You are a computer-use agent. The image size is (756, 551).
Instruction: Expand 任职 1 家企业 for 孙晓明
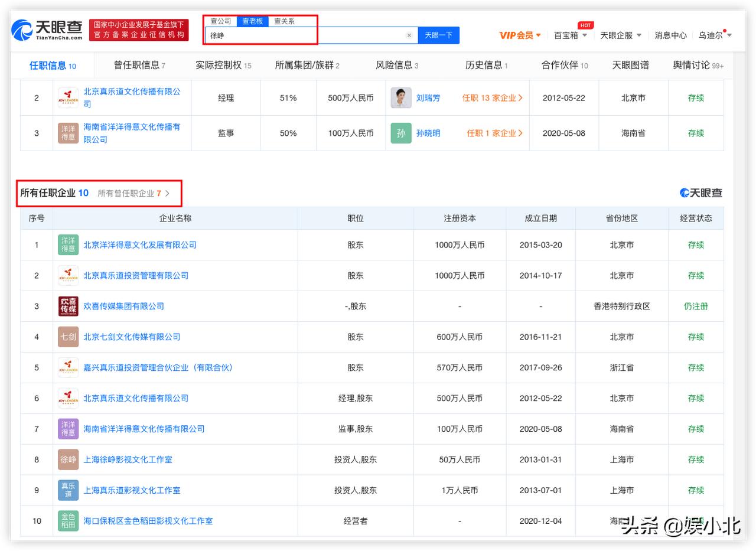495,133
